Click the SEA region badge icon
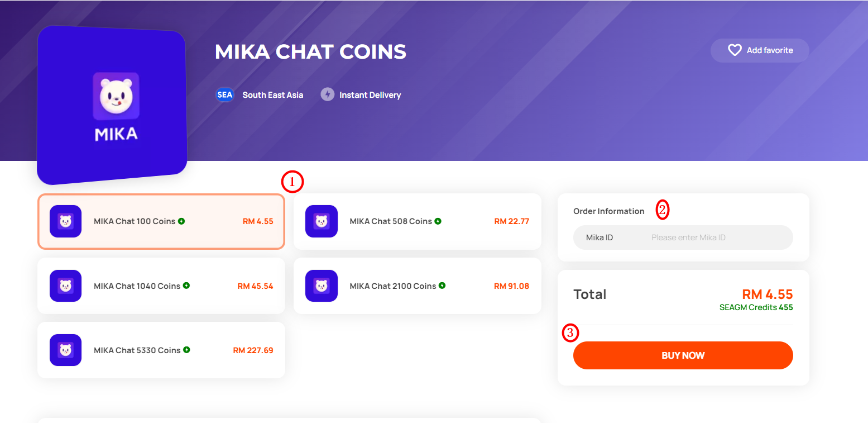Image resolution: width=868 pixels, height=423 pixels. click(224, 94)
